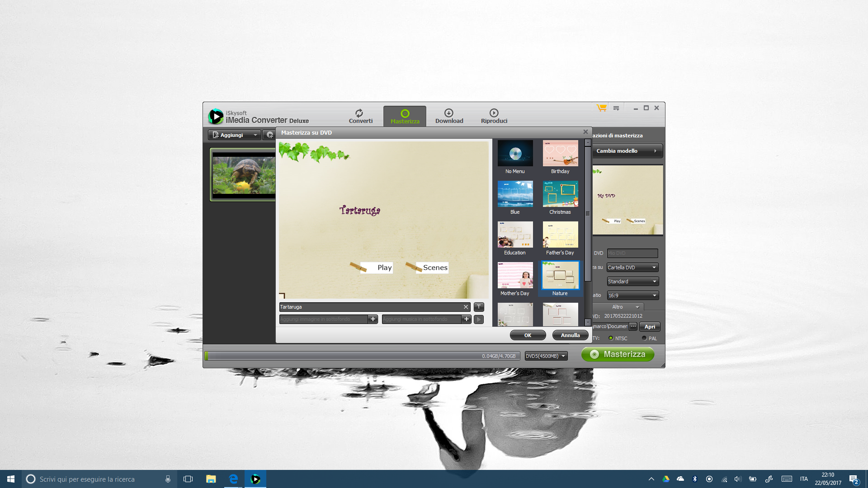The height and width of the screenshot is (488, 868).
Task: Open the menu lines icon in title bar
Action: click(x=616, y=108)
